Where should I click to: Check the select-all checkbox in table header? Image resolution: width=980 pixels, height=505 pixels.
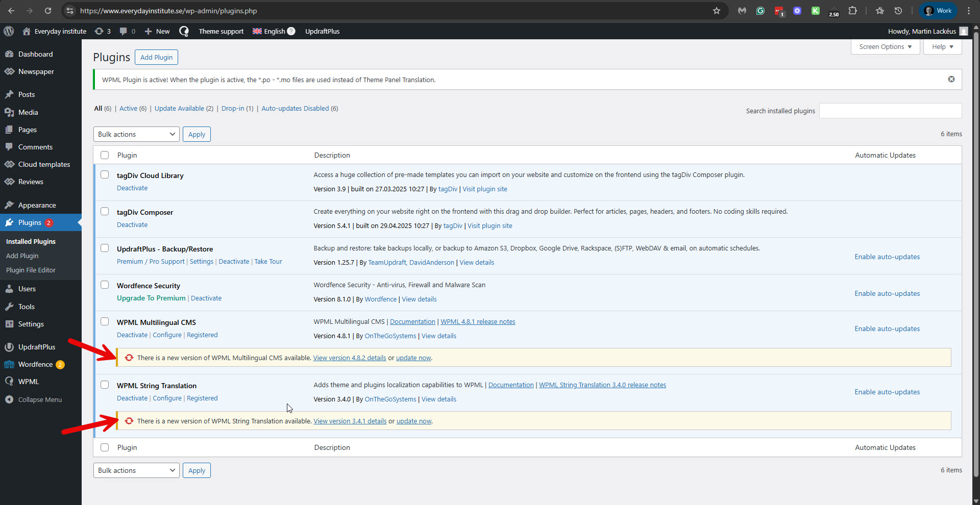[x=105, y=155]
